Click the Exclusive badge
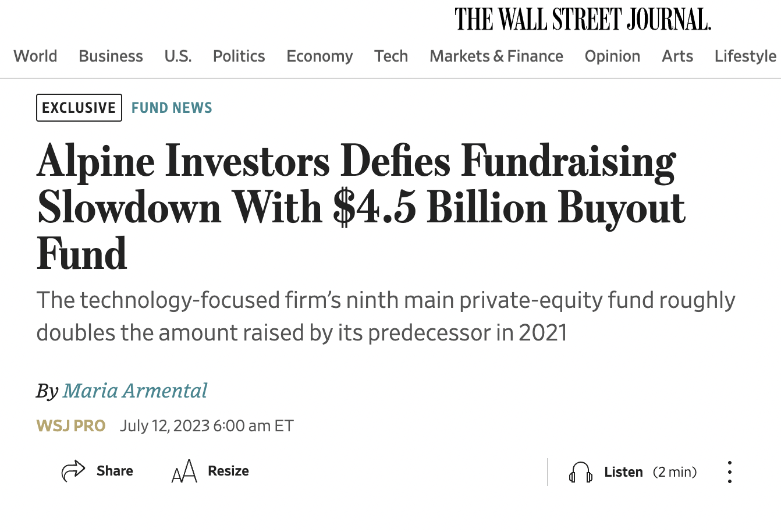The width and height of the screenshot is (781, 532). pos(79,108)
